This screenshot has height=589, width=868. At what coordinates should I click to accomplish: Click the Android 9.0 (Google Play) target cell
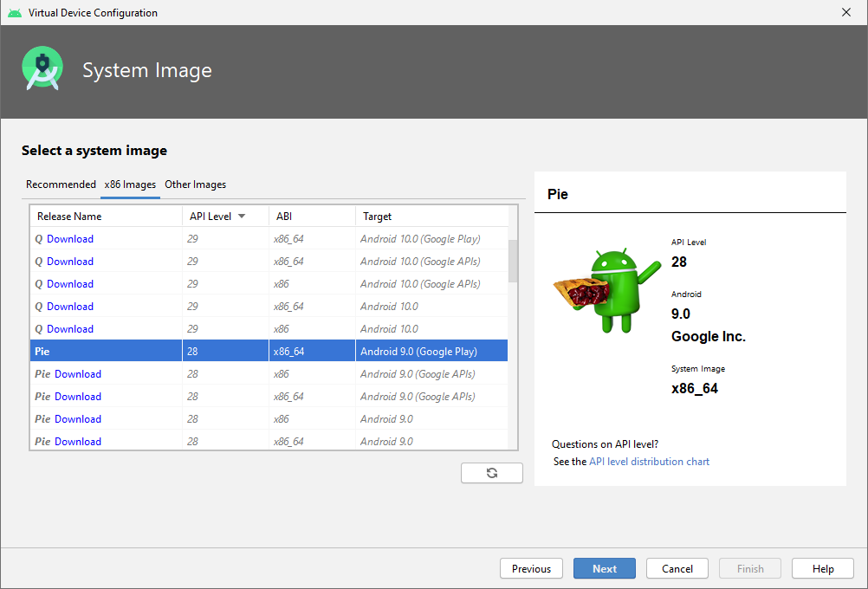point(431,351)
